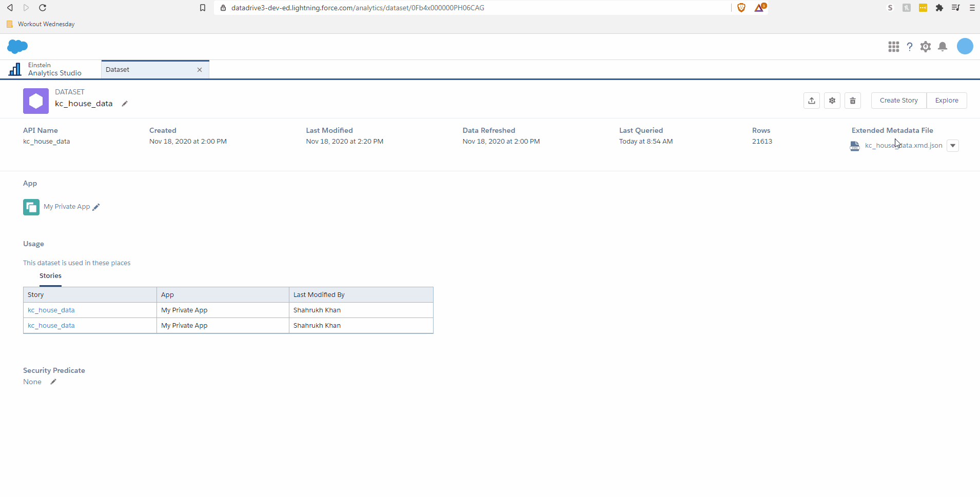Open the first kc_house_data story link
This screenshot has height=497, width=980.
(51, 310)
